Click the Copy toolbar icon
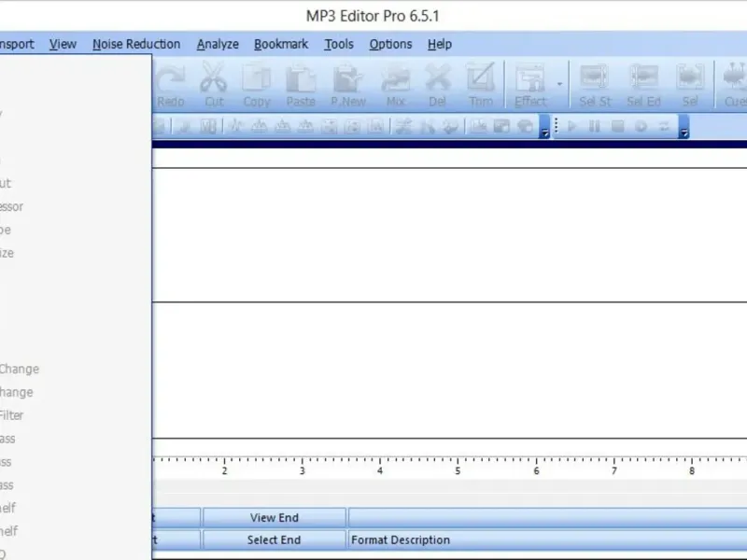This screenshot has height=560, width=747. point(257,85)
